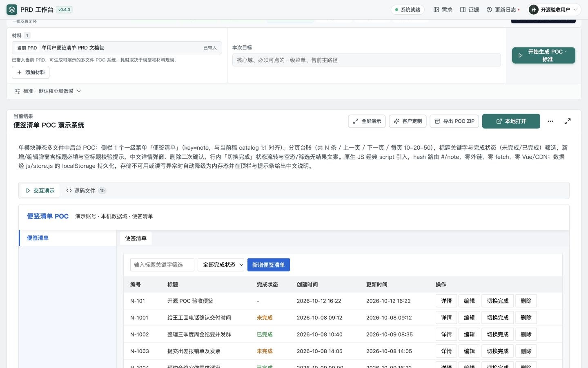Check the 系统就绪 status badge

[x=408, y=10]
